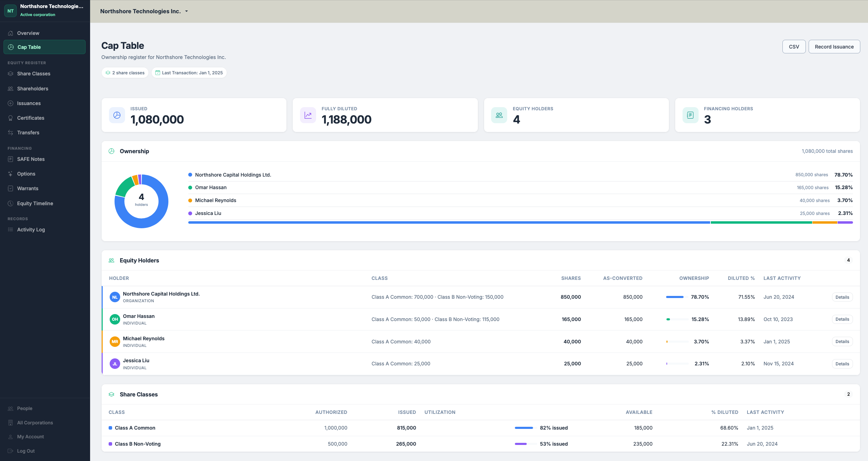Image resolution: width=868 pixels, height=461 pixels.
Task: Open Details for Omar Hassan
Action: click(x=842, y=319)
